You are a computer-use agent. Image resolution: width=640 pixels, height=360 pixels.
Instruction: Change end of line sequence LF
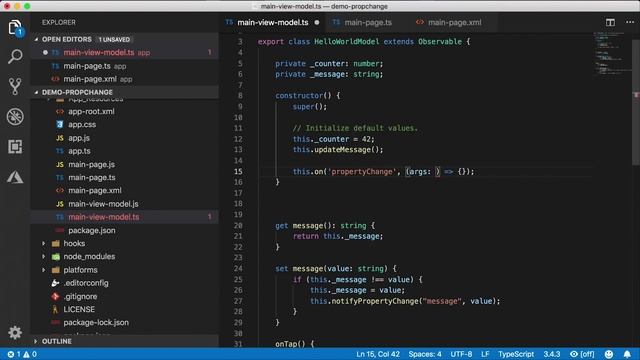click(x=485, y=354)
